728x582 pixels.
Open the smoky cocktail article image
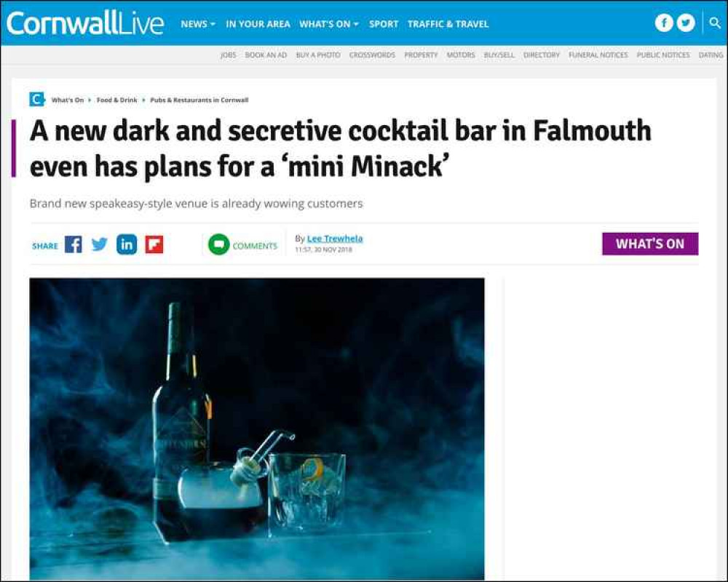pyautogui.click(x=257, y=428)
